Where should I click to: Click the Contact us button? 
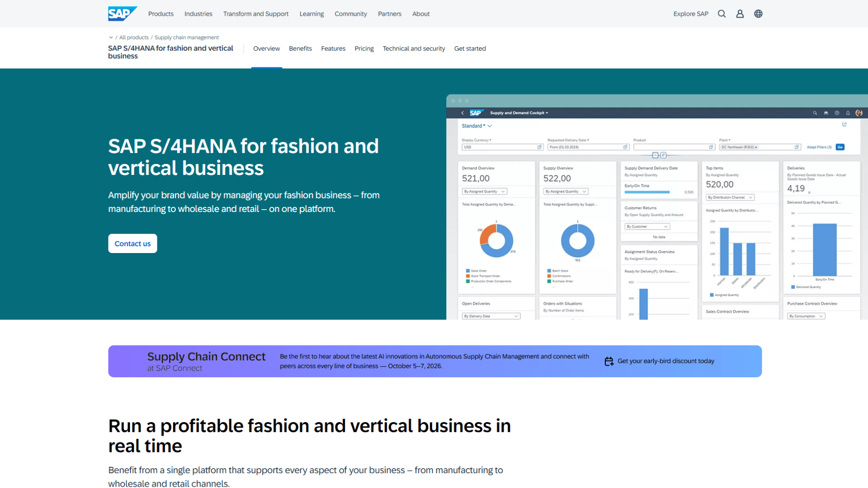click(132, 244)
